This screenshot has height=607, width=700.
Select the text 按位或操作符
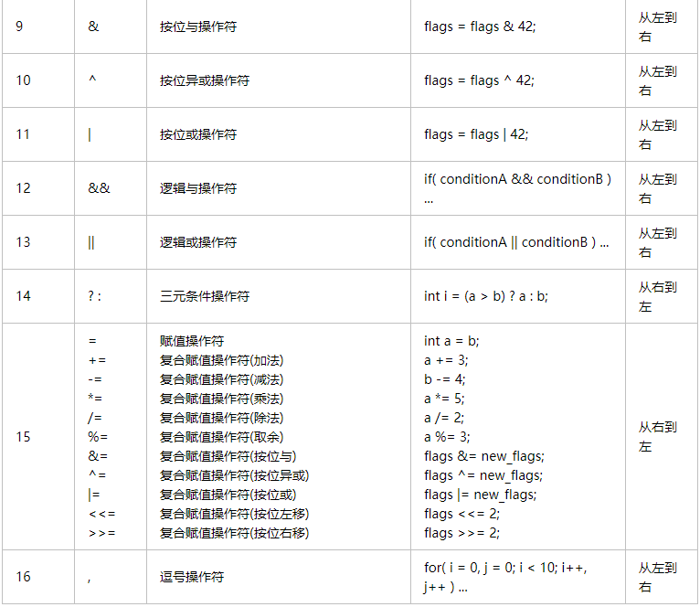click(x=198, y=134)
